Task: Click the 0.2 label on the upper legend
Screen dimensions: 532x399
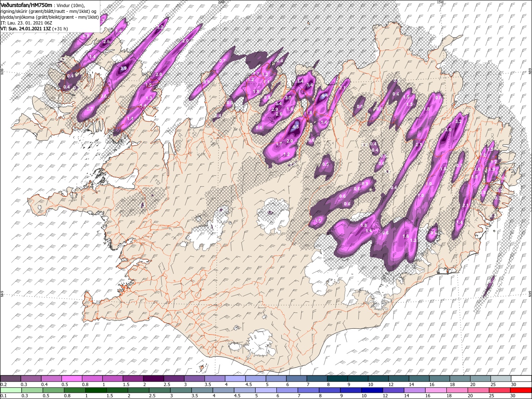Action: (x=4, y=384)
